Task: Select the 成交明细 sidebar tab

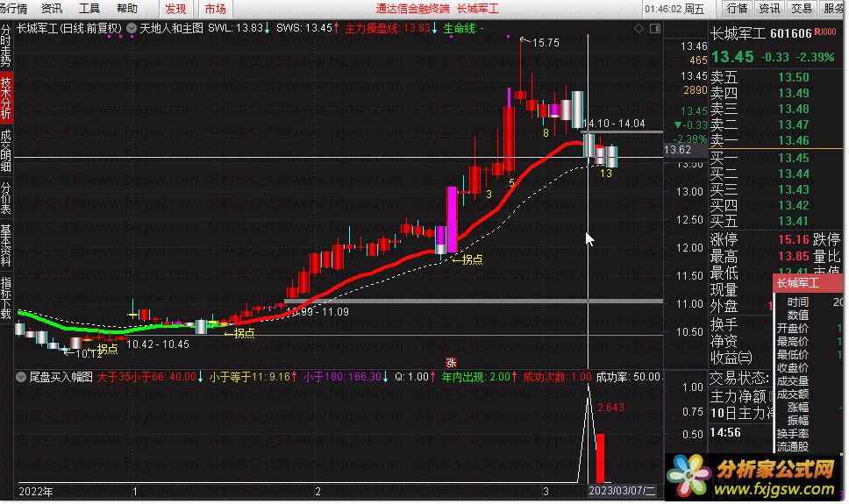Action: pos(6,151)
